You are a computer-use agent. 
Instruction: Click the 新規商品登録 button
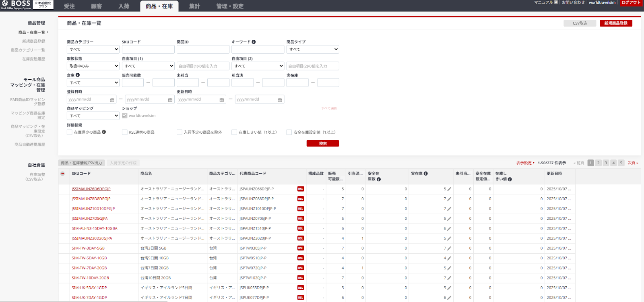[615, 23]
